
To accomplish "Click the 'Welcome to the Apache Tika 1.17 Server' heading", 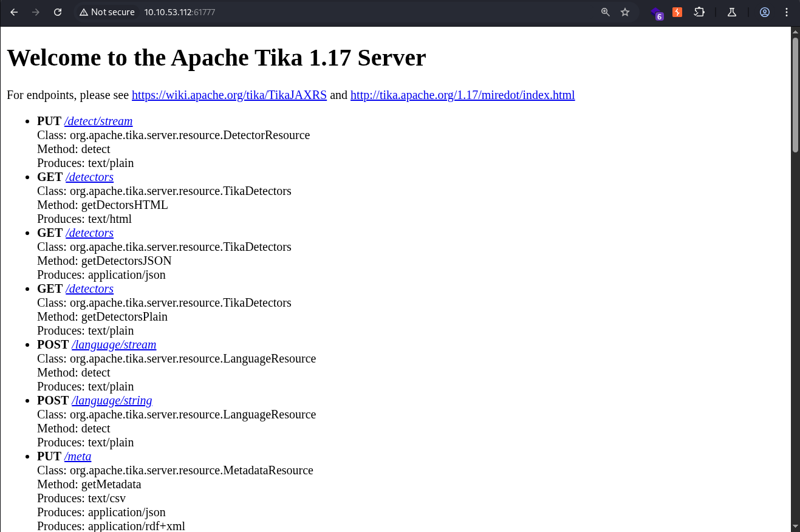I will 216,58.
